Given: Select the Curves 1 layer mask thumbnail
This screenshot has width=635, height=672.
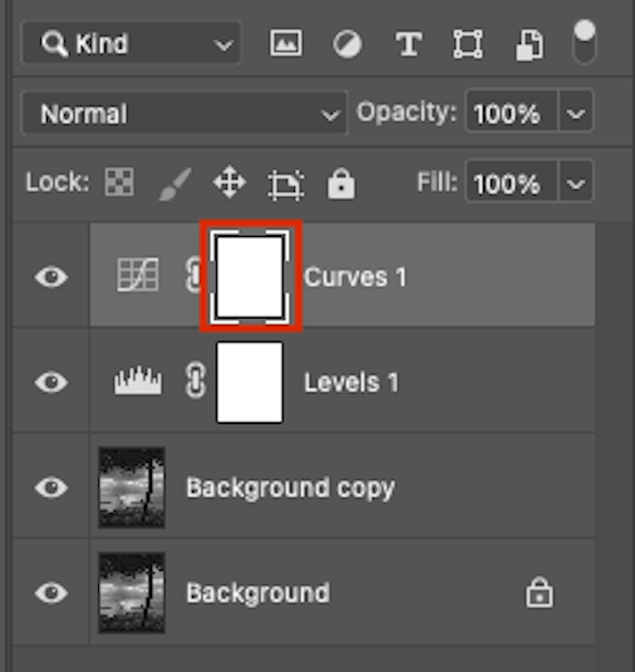Looking at the screenshot, I should [250, 276].
